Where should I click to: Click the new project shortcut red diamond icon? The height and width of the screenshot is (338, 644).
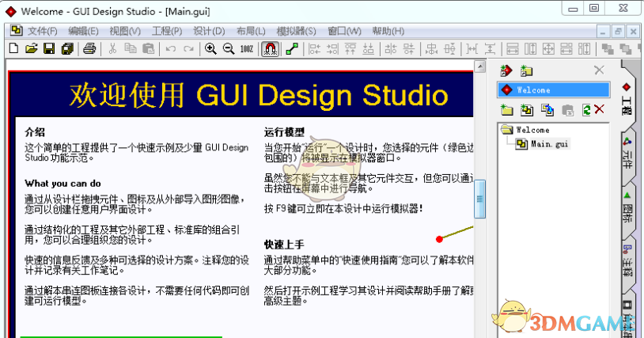point(506,70)
